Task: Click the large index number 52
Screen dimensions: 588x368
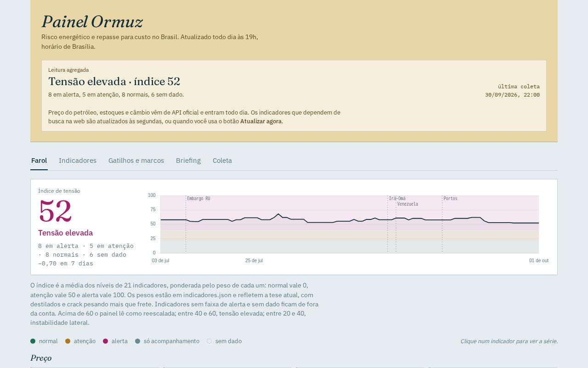Action: click(55, 211)
